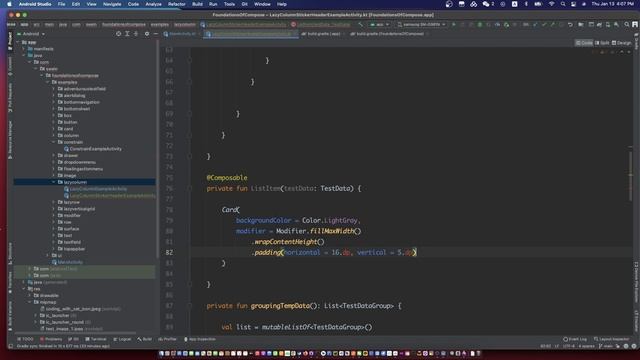This screenshot has width=640, height=360.
Task: Open the samsung device selector dropdown
Action: pyautogui.click(x=422, y=24)
